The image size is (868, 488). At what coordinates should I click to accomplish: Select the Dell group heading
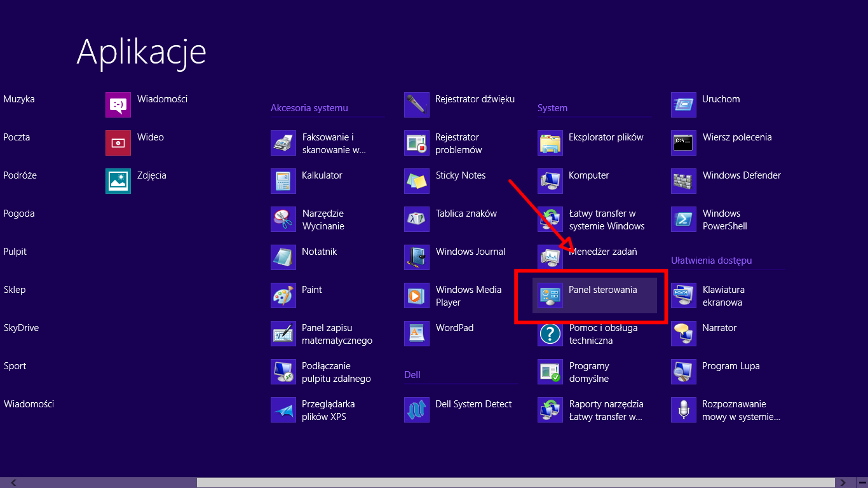412,375
